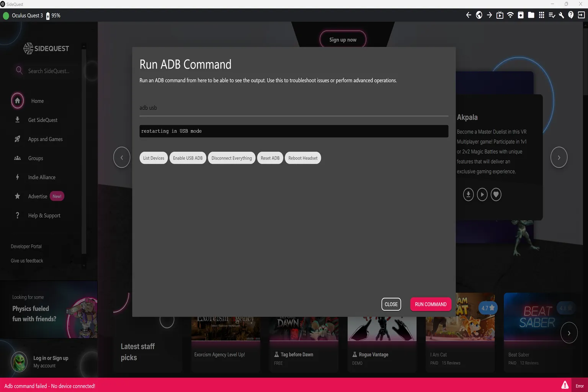This screenshot has width=588, height=392.
Task: Show installed apps grid icon
Action: coord(541,15)
